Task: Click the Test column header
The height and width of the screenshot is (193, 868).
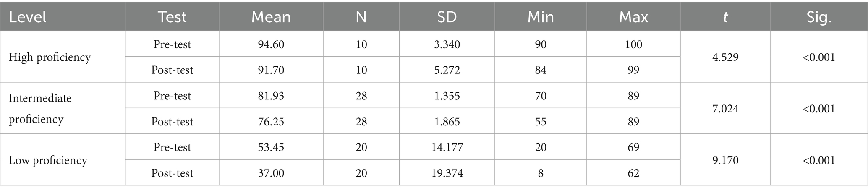Action: [172, 17]
